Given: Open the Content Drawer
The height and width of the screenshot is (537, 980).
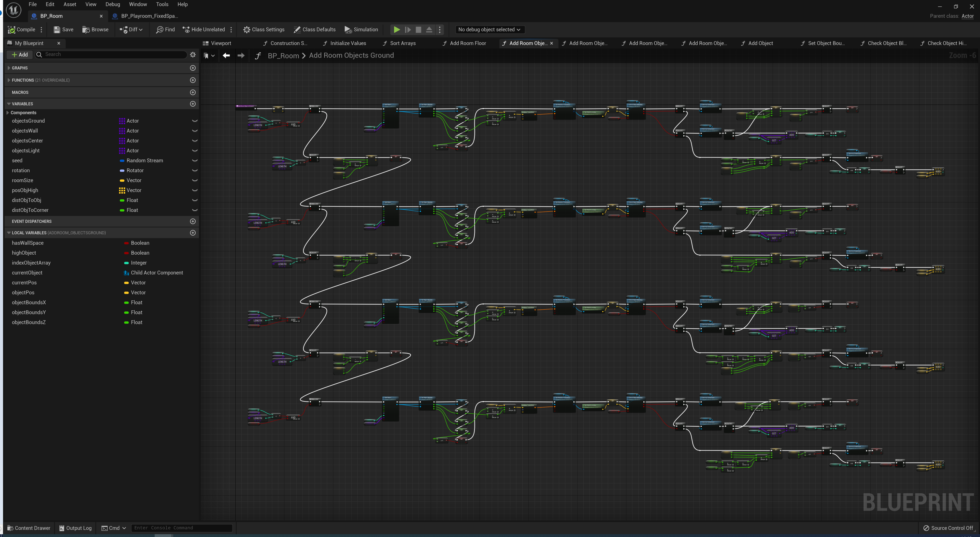Looking at the screenshot, I should click(29, 528).
